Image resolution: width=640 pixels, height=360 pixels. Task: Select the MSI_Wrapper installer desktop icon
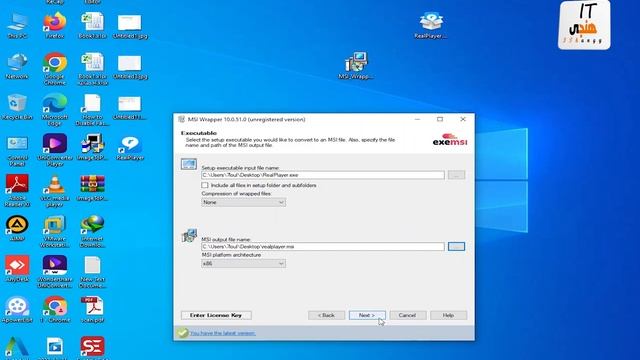(x=356, y=64)
